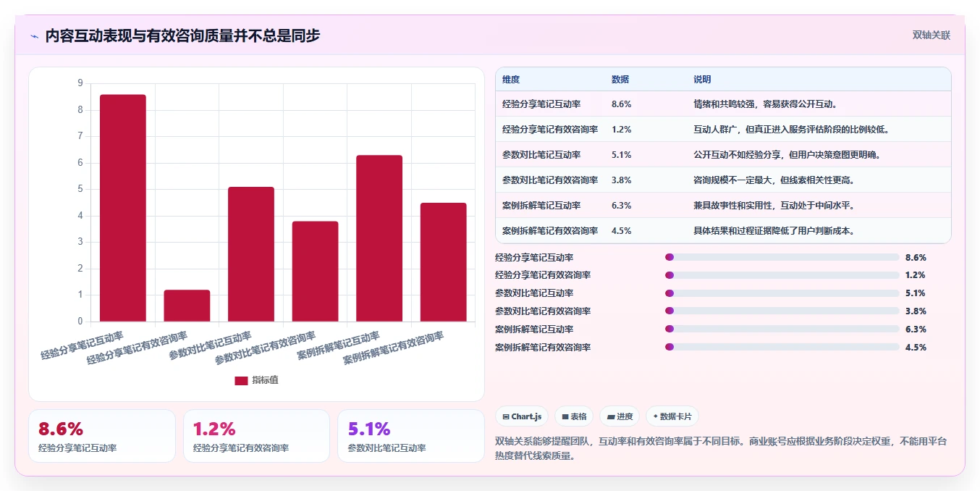
Task: Click the bar for 参数对比笔记互动率
Action: [x=251, y=254]
